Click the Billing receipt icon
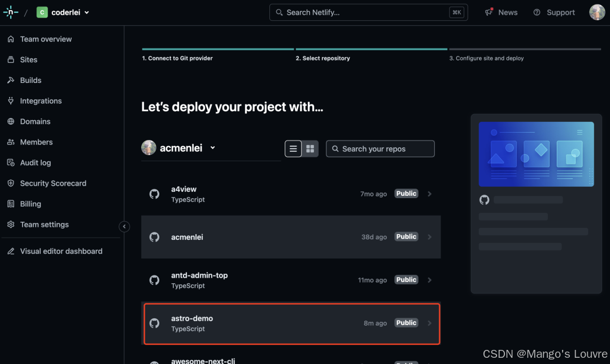This screenshot has height=364, width=610. 11,204
